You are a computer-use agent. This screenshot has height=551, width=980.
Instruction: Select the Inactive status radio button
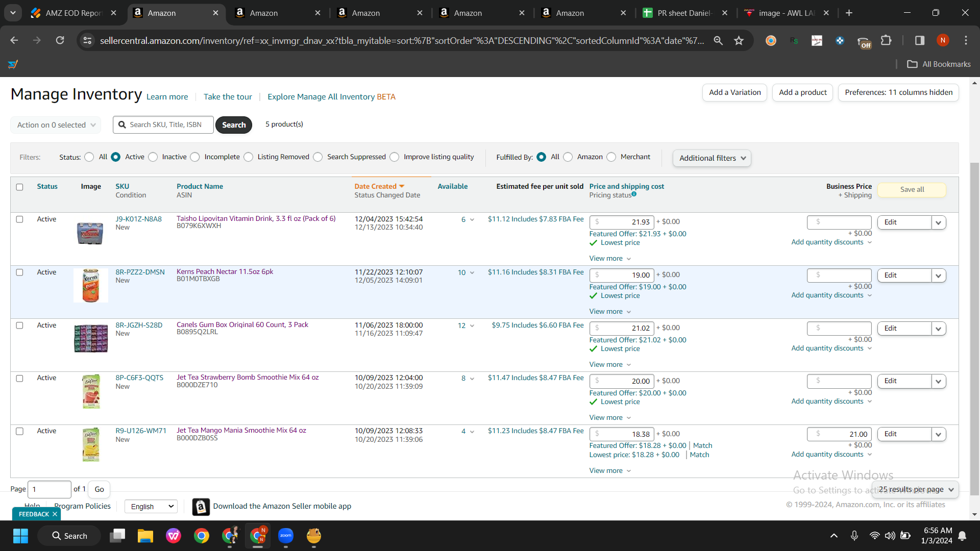click(153, 157)
